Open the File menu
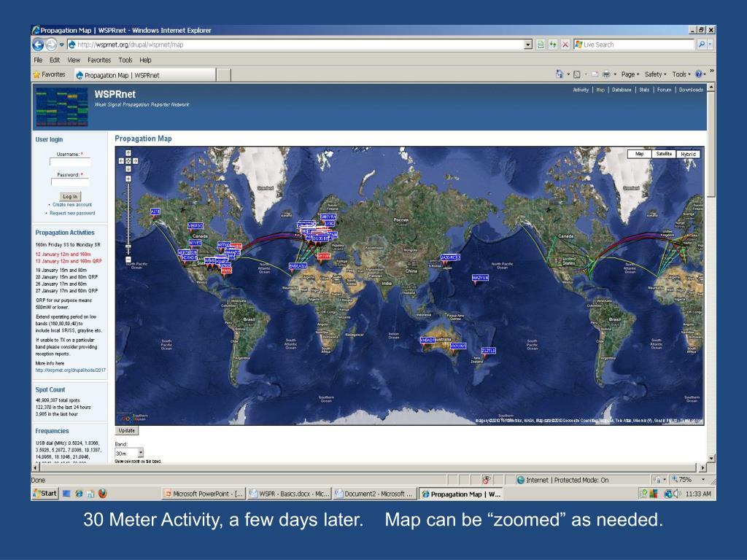Screen dimensions: 747x560 coord(38,60)
